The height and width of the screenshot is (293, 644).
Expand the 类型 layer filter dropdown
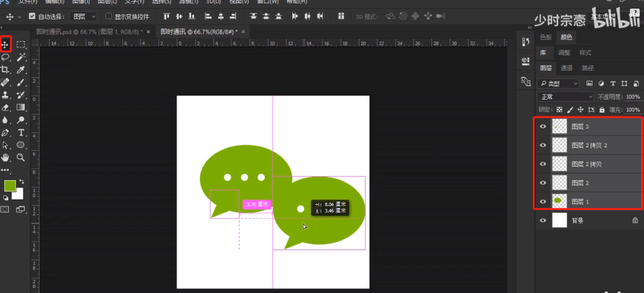pyautogui.click(x=559, y=83)
